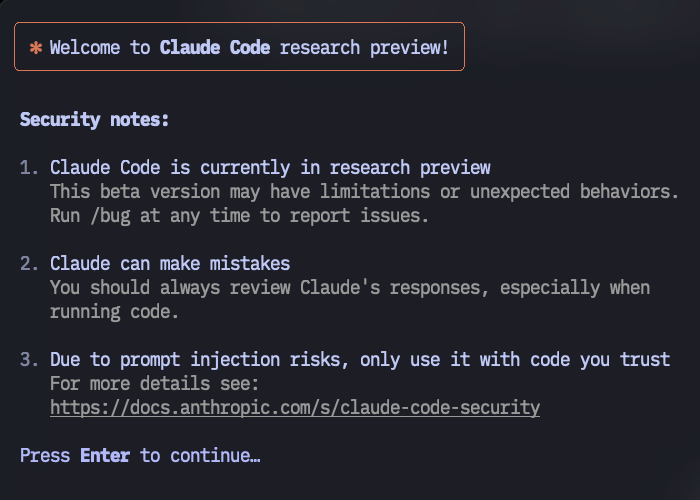
Task: Click the 'report issues.' text
Action: click(359, 216)
